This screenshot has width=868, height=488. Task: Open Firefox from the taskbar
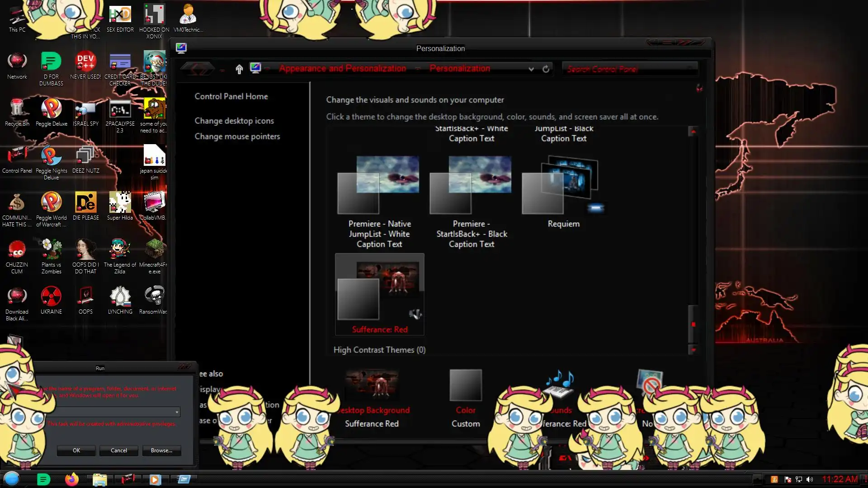pos(71,479)
